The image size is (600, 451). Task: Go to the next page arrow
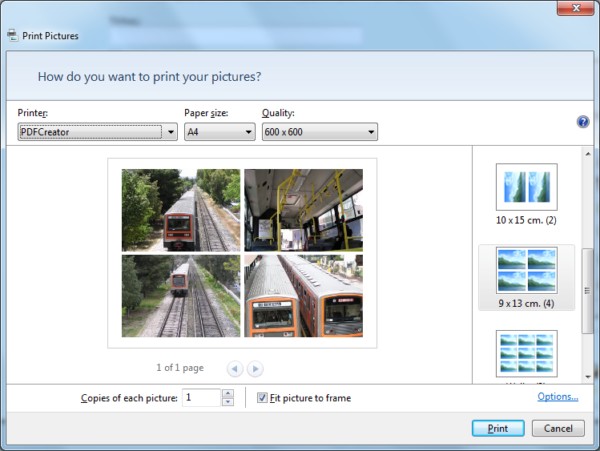[255, 369]
